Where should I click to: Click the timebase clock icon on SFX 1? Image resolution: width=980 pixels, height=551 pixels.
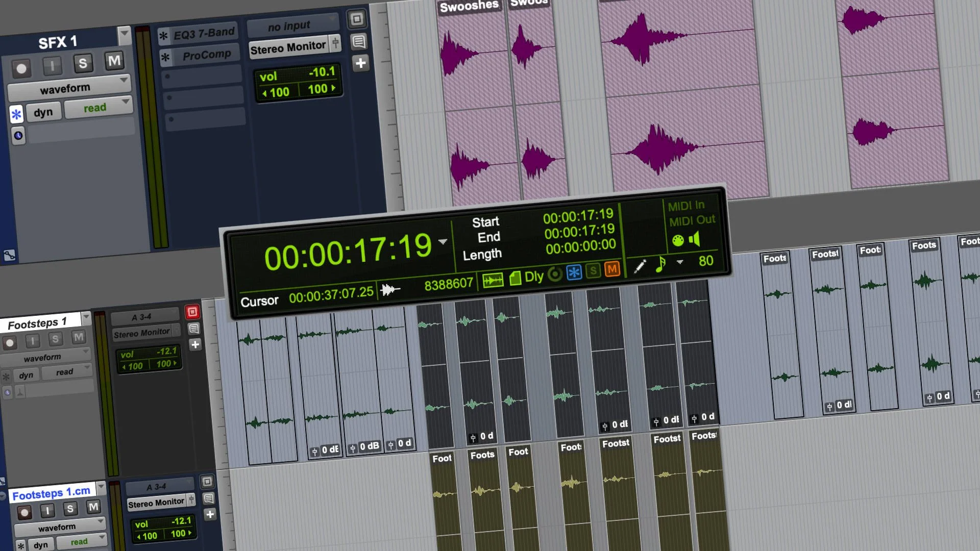(x=18, y=136)
